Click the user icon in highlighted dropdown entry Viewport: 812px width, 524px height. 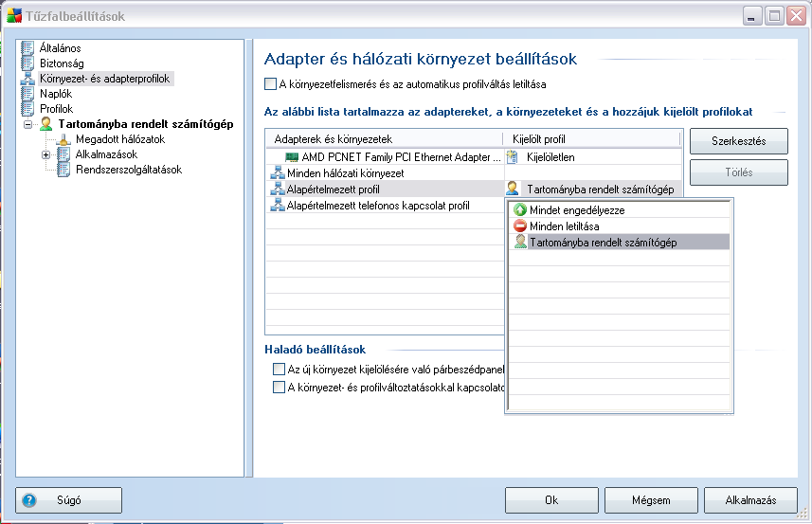tap(520, 242)
